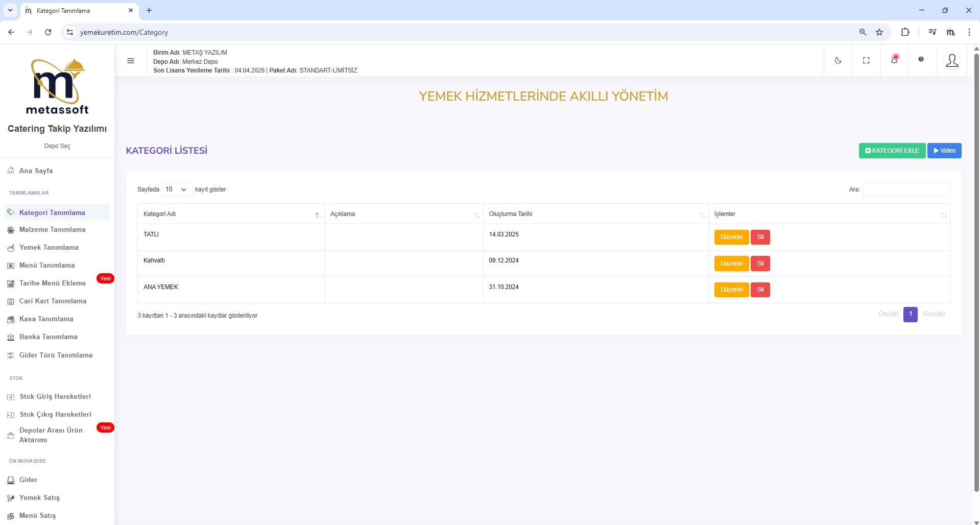
Task: Open Chrome three-dot menu
Action: [969, 32]
